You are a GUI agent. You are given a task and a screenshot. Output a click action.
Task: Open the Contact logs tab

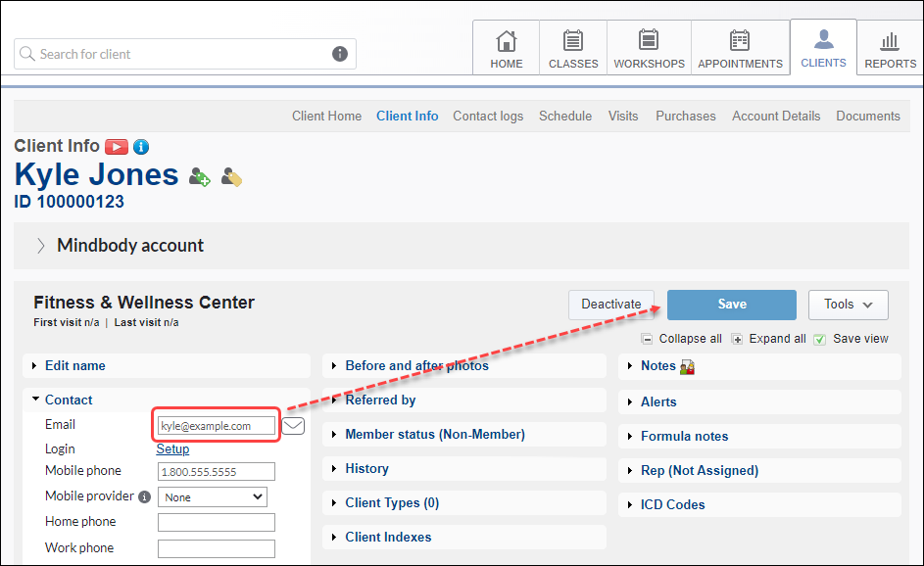click(487, 116)
